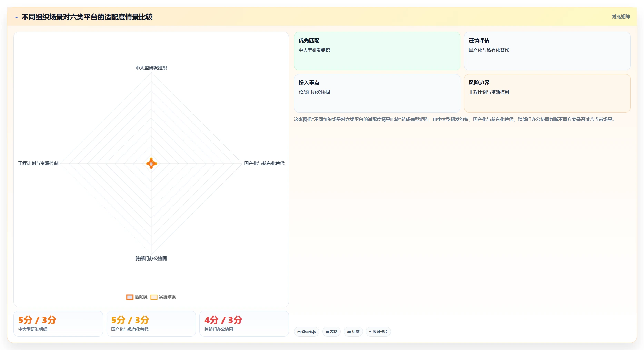Click the small icon before the header title

point(16,17)
